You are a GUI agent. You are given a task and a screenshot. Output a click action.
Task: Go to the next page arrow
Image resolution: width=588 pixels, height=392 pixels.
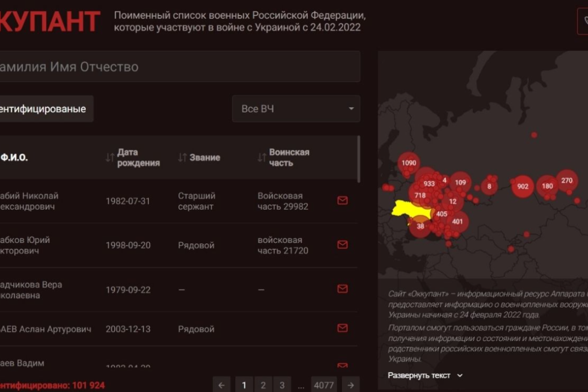click(350, 385)
